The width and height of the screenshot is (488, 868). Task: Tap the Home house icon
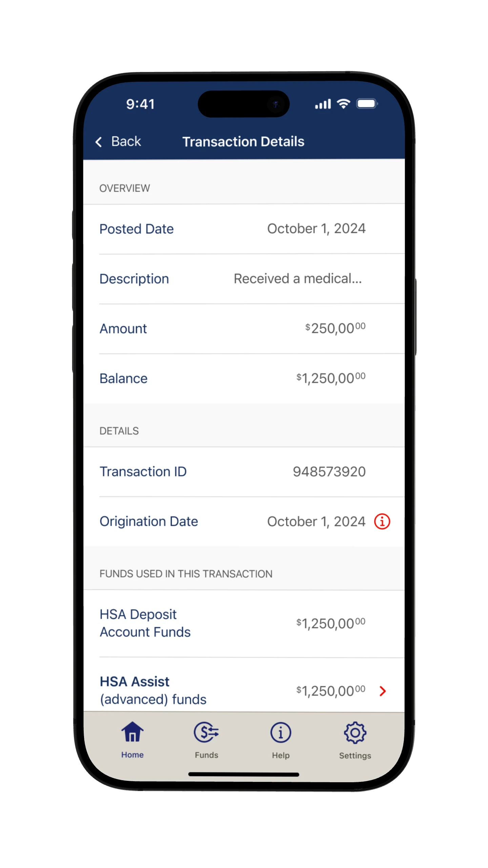point(132,732)
